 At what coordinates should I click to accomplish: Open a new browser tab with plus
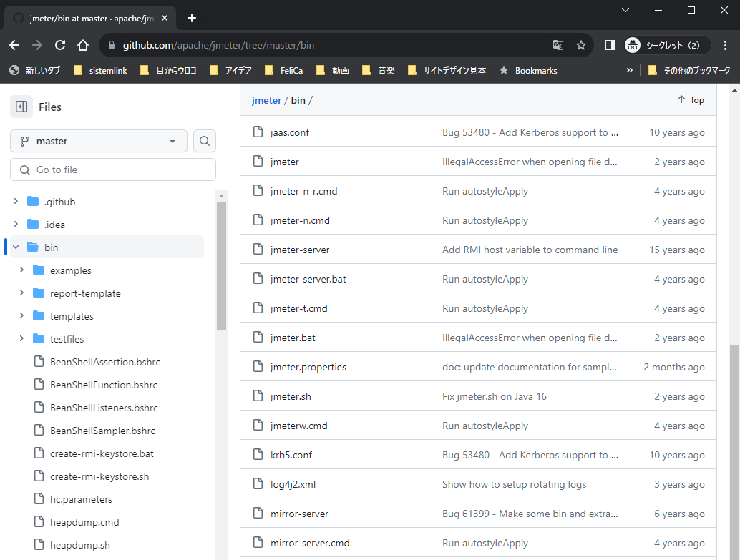pos(192,18)
